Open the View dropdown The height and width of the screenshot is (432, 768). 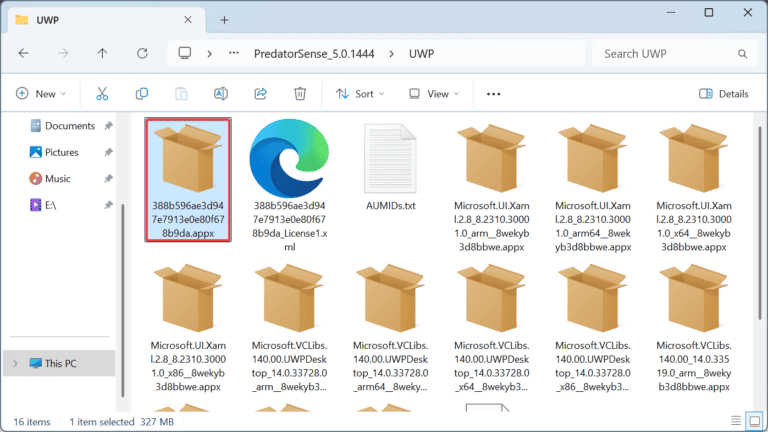click(434, 94)
